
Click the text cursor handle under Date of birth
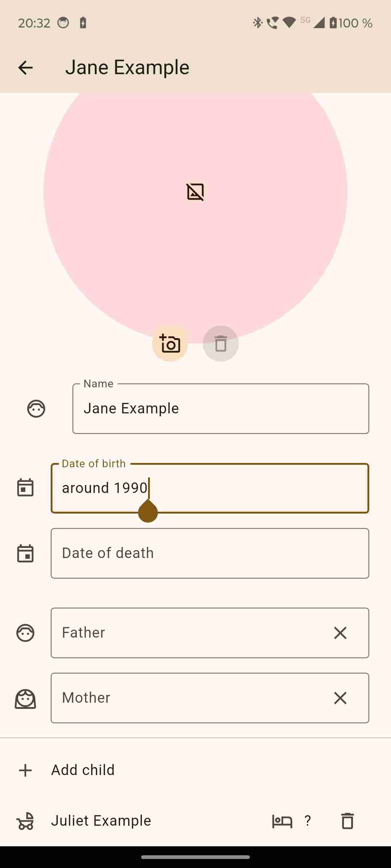[x=148, y=512]
